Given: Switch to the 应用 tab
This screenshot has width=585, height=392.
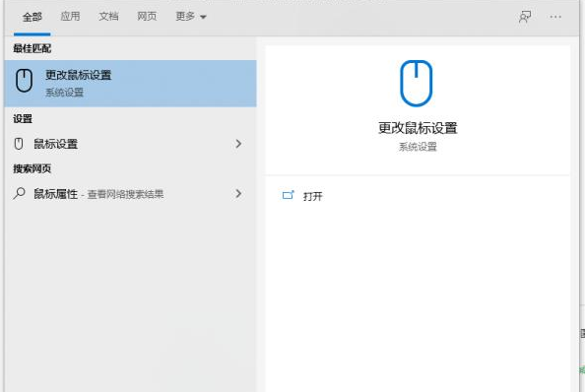Looking at the screenshot, I should coord(70,17).
